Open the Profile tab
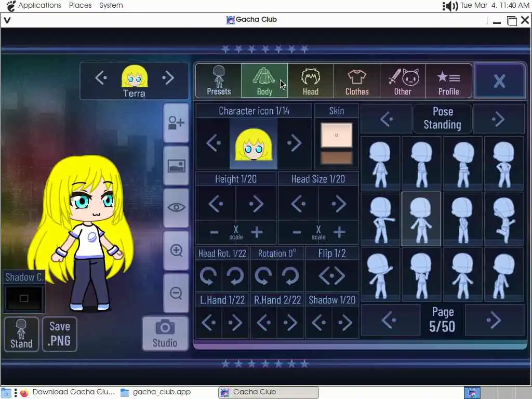 (448, 81)
